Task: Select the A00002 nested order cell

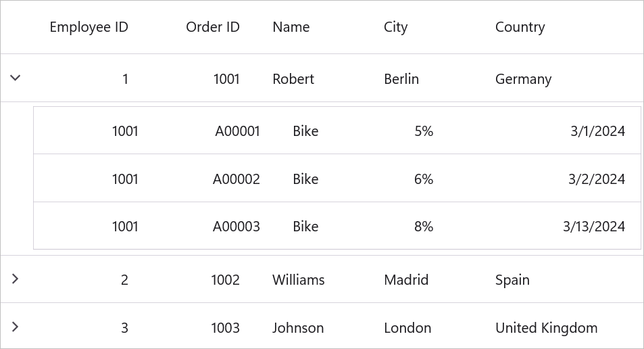Action: pyautogui.click(x=236, y=179)
